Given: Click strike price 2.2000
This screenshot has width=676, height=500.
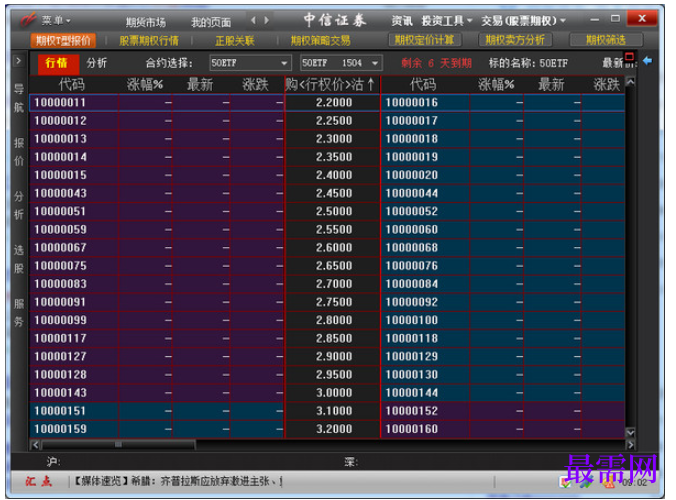Looking at the screenshot, I should pyautogui.click(x=334, y=103).
